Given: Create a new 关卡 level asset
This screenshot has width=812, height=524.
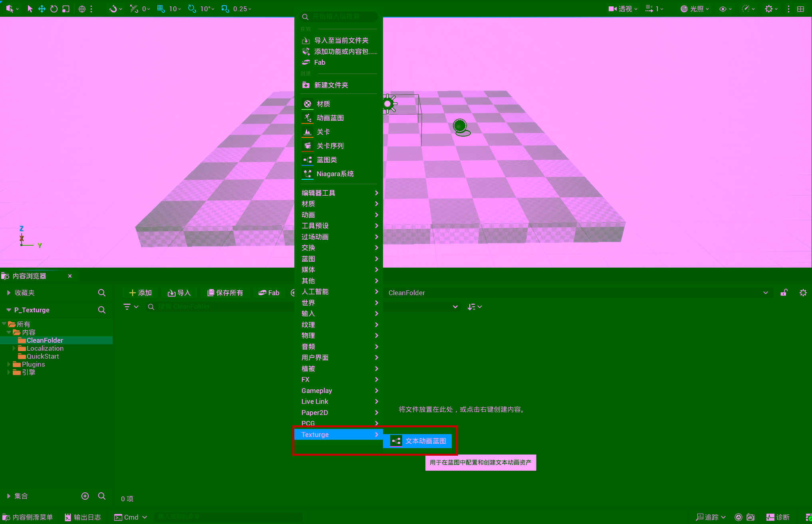Looking at the screenshot, I should (x=339, y=132).
